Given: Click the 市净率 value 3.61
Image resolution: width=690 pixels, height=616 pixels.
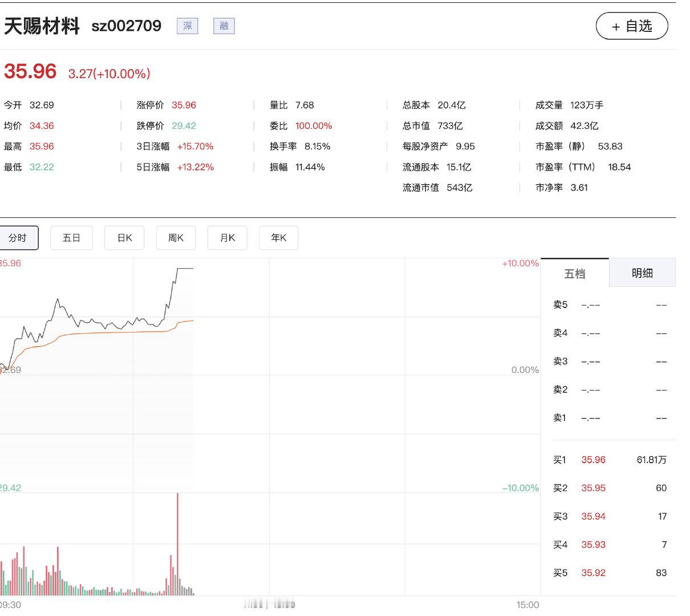Looking at the screenshot, I should [579, 188].
